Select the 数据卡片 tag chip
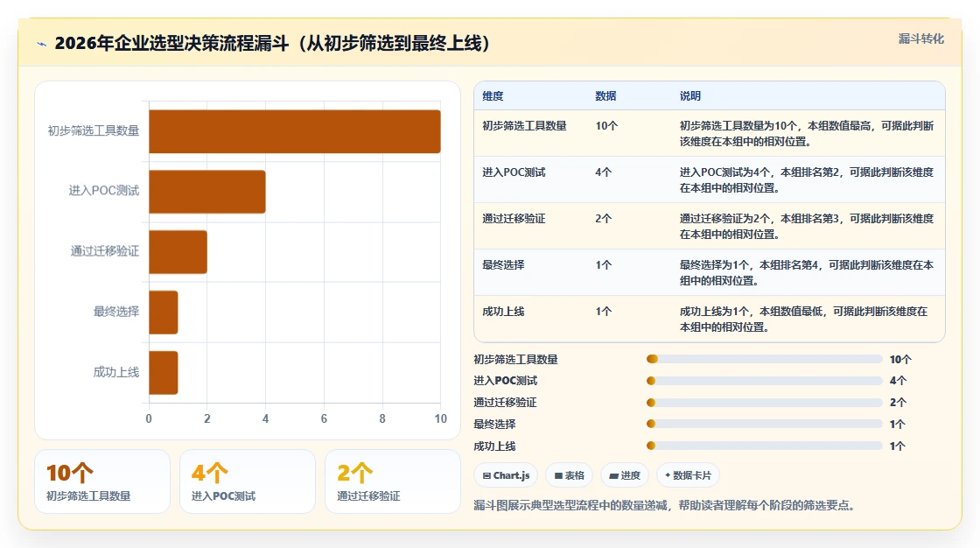Viewport: 980px width, 548px height. [x=688, y=475]
